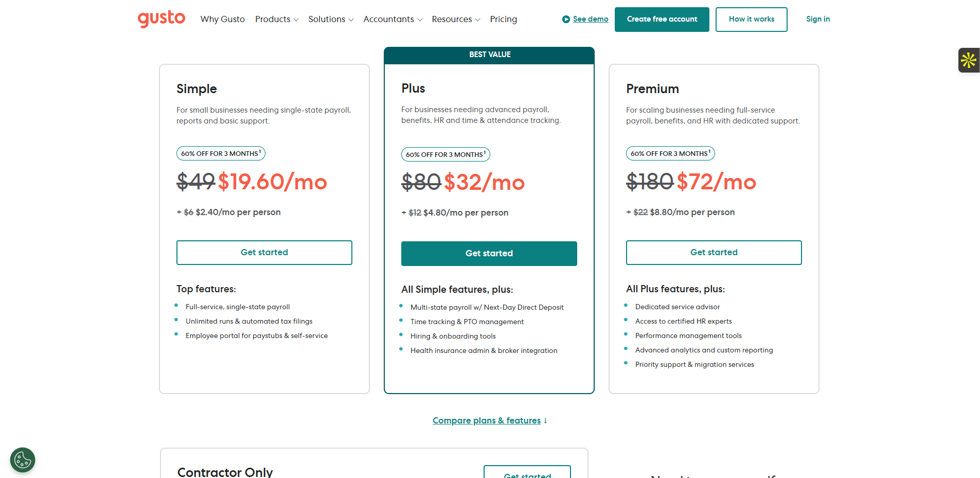This screenshot has height=478, width=980.
Task: Click the How it works button
Action: [x=751, y=19]
